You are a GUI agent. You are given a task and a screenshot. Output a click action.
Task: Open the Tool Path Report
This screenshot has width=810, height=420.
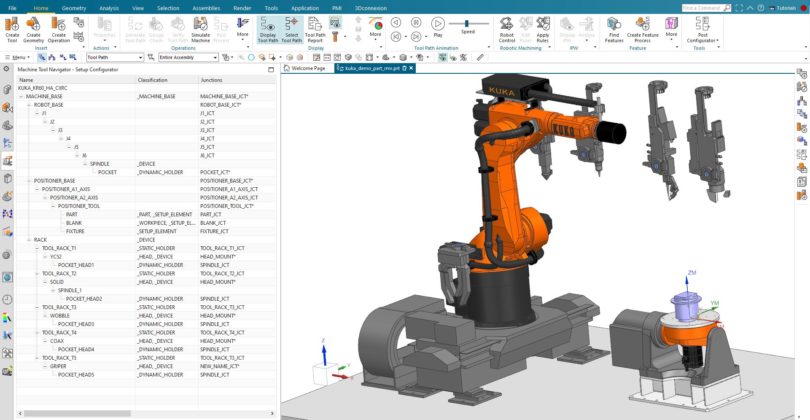click(315, 29)
